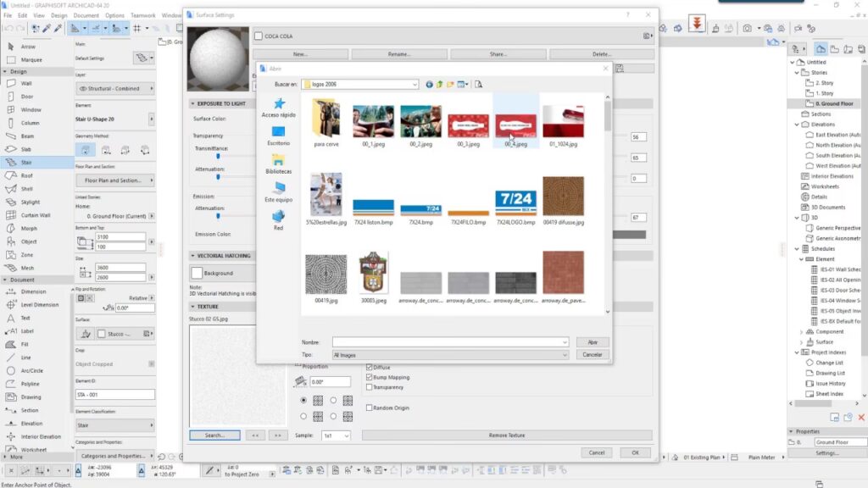Collapse the Exposure to Light section
The height and width of the screenshot is (488, 868).
192,103
